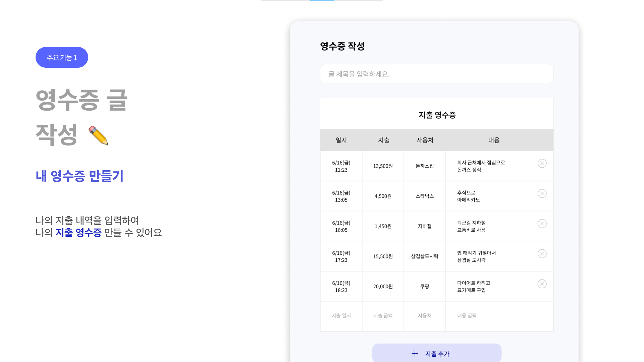The height and width of the screenshot is (362, 644).
Task: Delete the 스타벅스 4,500원 row
Action: pyautogui.click(x=542, y=193)
